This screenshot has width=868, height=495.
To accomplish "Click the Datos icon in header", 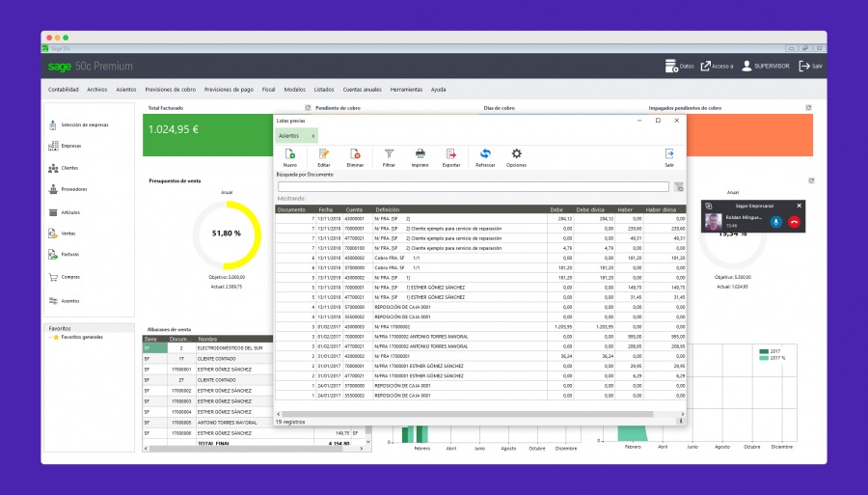I will [x=671, y=66].
